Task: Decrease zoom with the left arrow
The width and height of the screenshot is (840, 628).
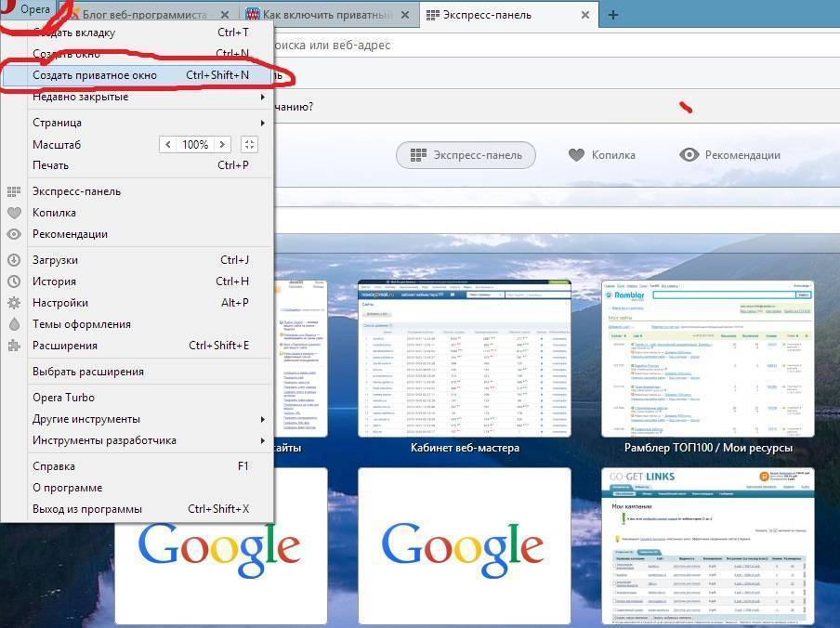Action: 167,144
